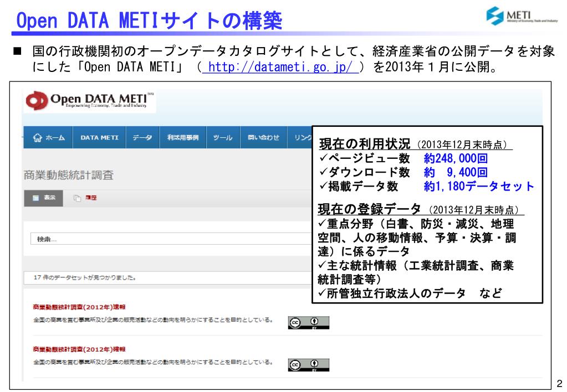Open the DATA METI menu item
The height and width of the screenshot is (392, 567).
pyautogui.click(x=99, y=138)
